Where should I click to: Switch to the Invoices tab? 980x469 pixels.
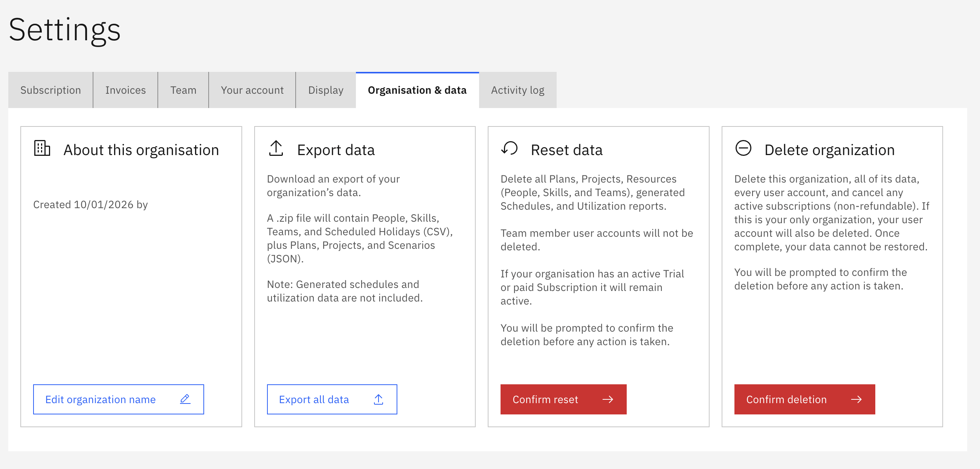tap(125, 90)
